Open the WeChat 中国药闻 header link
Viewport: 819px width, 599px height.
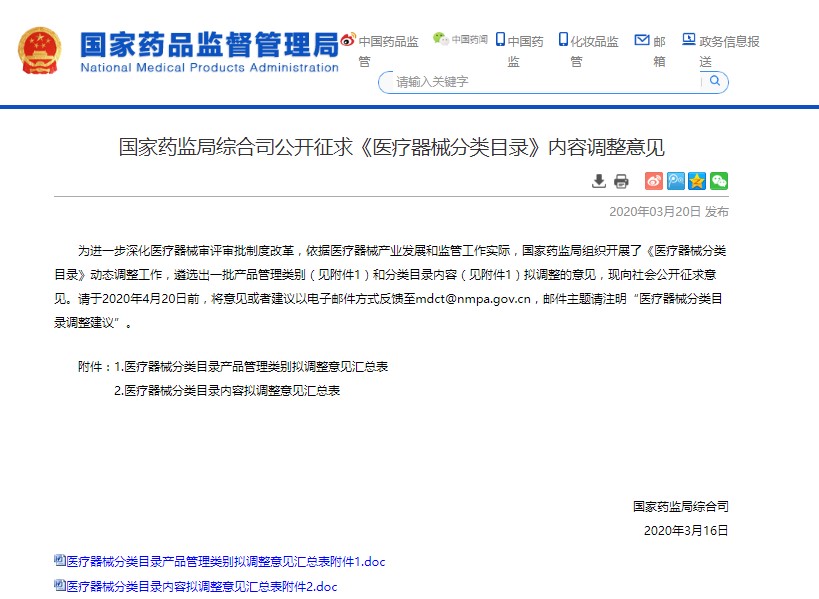[460, 40]
